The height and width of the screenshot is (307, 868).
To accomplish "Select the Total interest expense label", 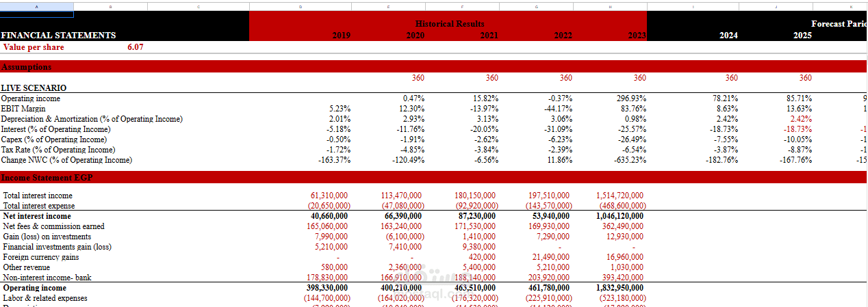I will [39, 206].
